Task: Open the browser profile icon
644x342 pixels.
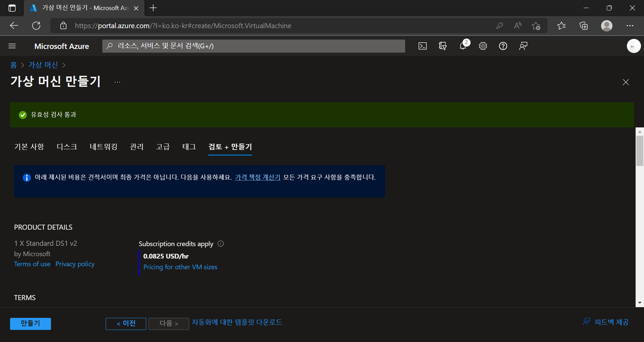Action: pos(607,26)
